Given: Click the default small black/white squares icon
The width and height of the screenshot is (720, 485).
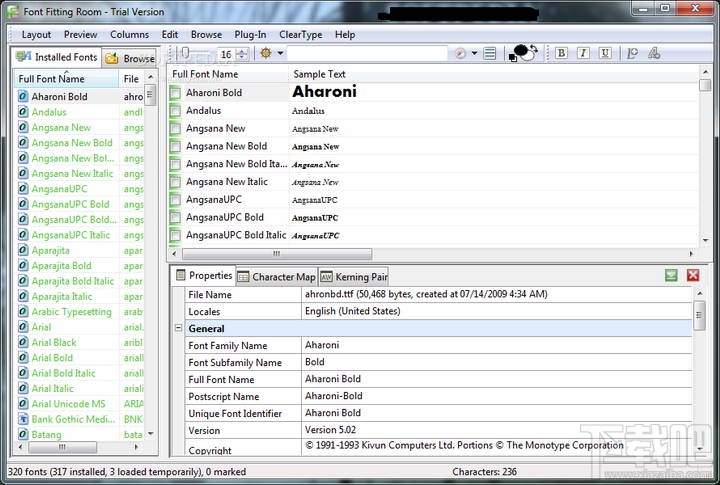Looking at the screenshot, I should (x=513, y=58).
